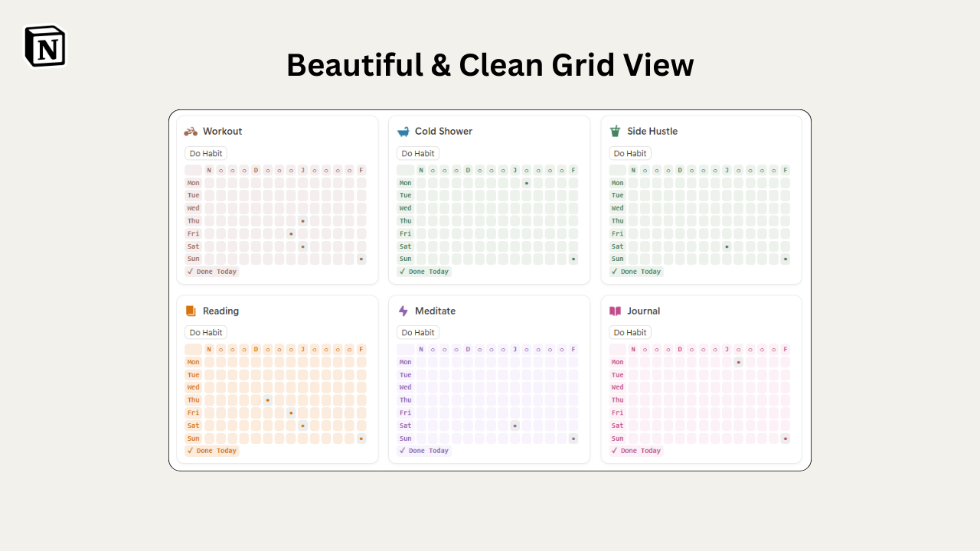Toggle Done Today on the Meditate card
980x551 pixels.
pos(423,451)
